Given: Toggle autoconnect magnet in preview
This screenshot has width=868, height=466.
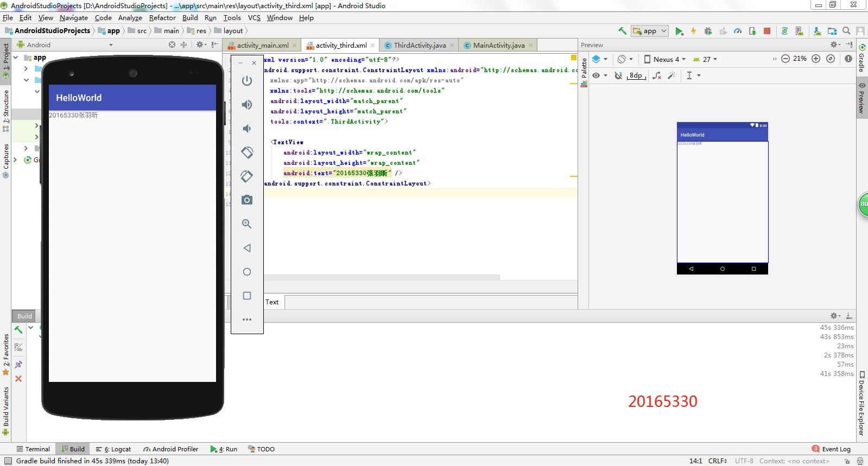Looking at the screenshot, I should [x=618, y=75].
